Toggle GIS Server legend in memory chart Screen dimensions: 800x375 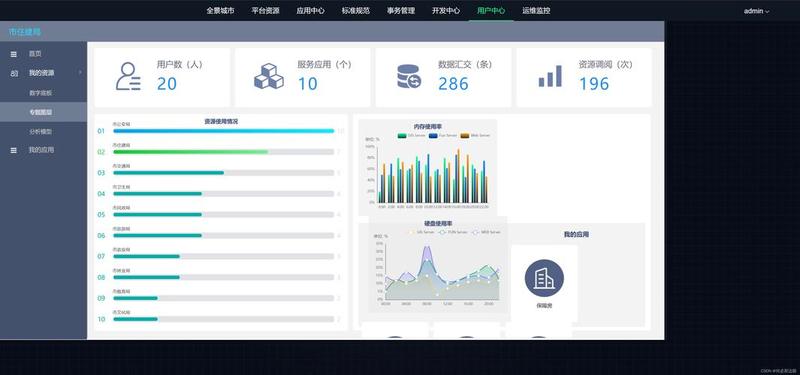click(412, 136)
